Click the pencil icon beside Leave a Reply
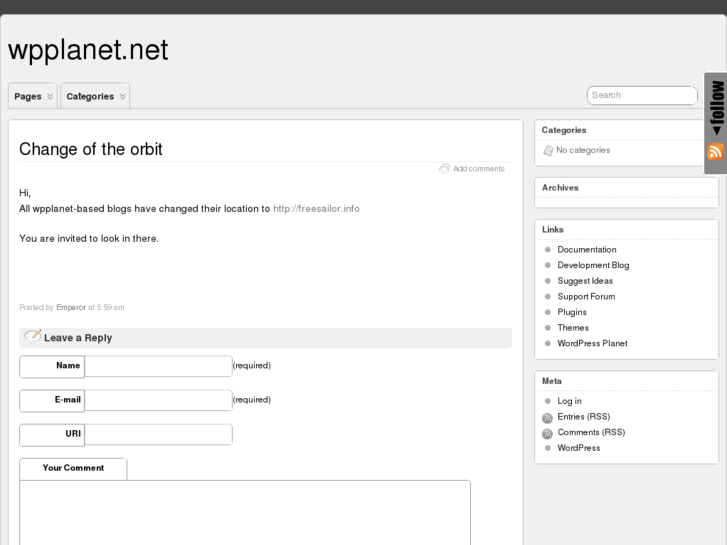The width and height of the screenshot is (727, 545). (x=33, y=337)
